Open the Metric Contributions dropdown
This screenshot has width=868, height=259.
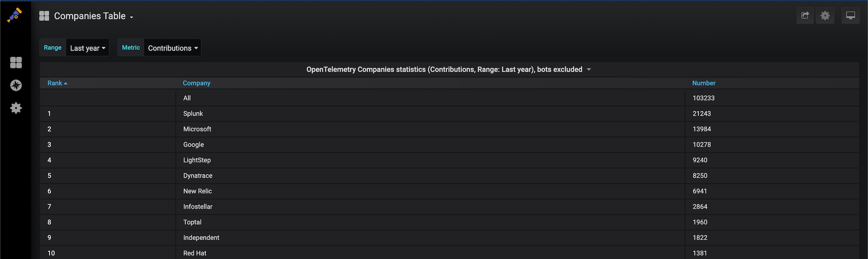point(172,48)
